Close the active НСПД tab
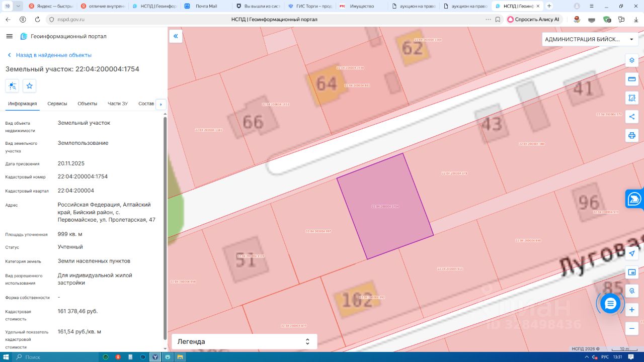 (x=537, y=6)
